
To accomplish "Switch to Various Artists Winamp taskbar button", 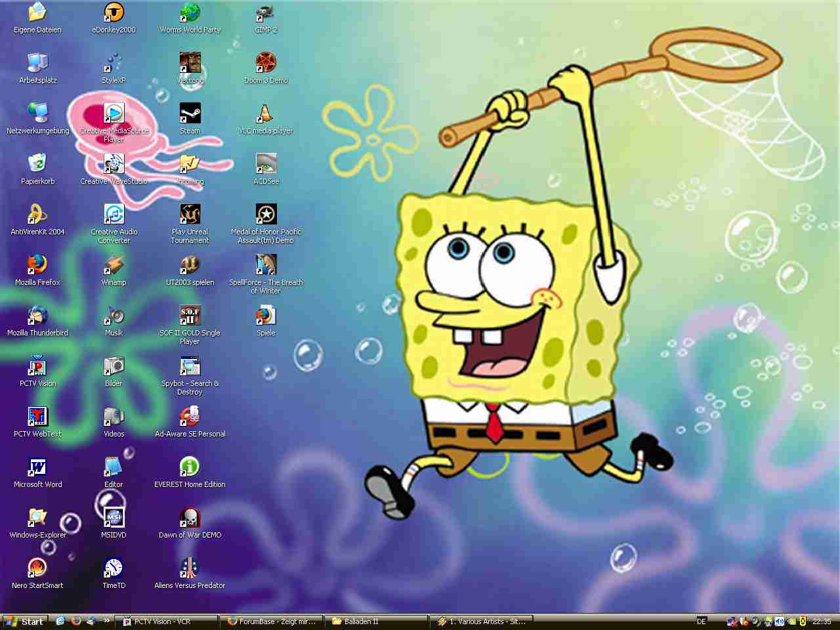I will pos(482,621).
